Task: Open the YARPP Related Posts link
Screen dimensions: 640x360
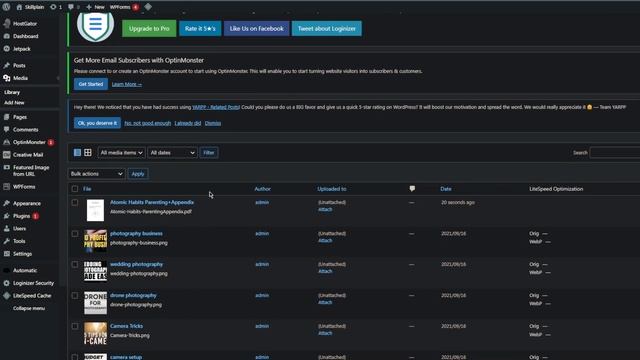Action: 216,107
